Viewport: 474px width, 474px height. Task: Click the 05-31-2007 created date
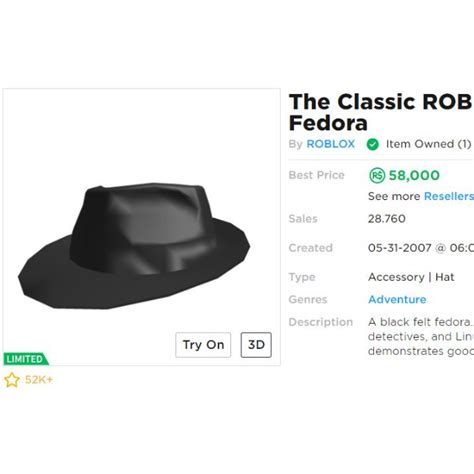coord(400,248)
